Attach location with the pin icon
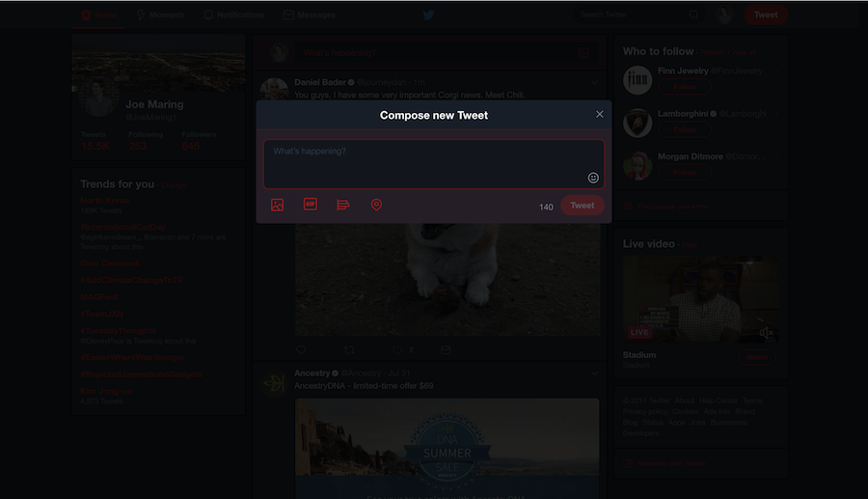 376,205
